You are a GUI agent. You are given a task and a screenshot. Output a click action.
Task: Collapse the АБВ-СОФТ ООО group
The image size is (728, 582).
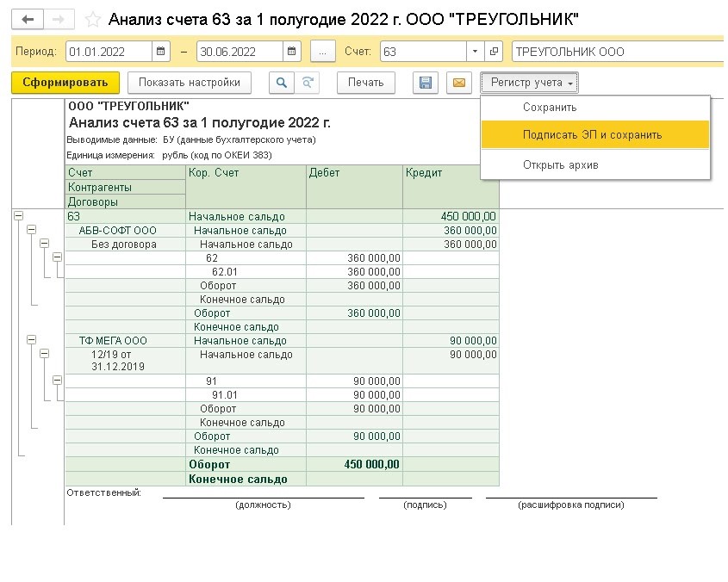(32, 231)
